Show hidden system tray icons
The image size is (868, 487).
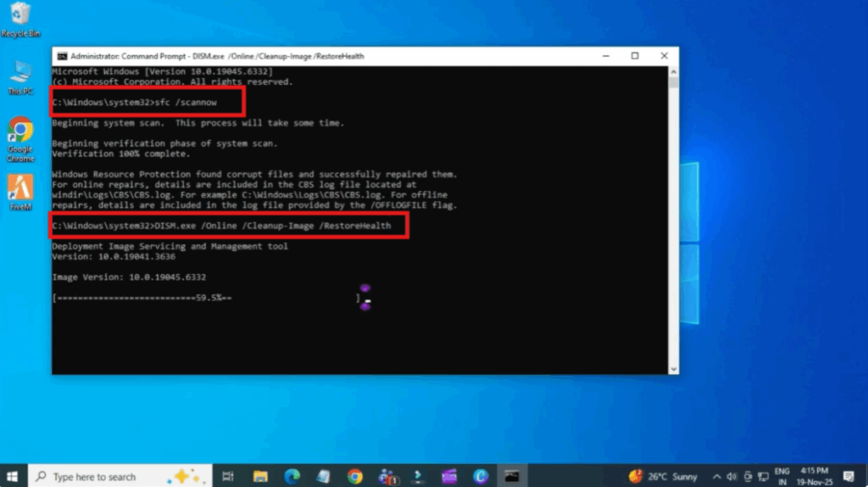click(716, 477)
